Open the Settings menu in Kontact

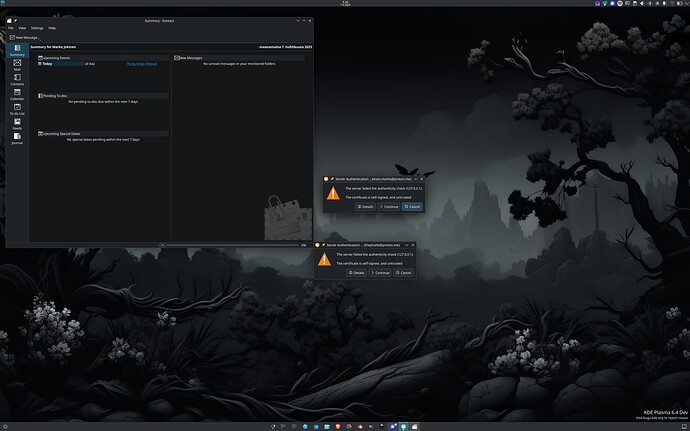tap(37, 28)
